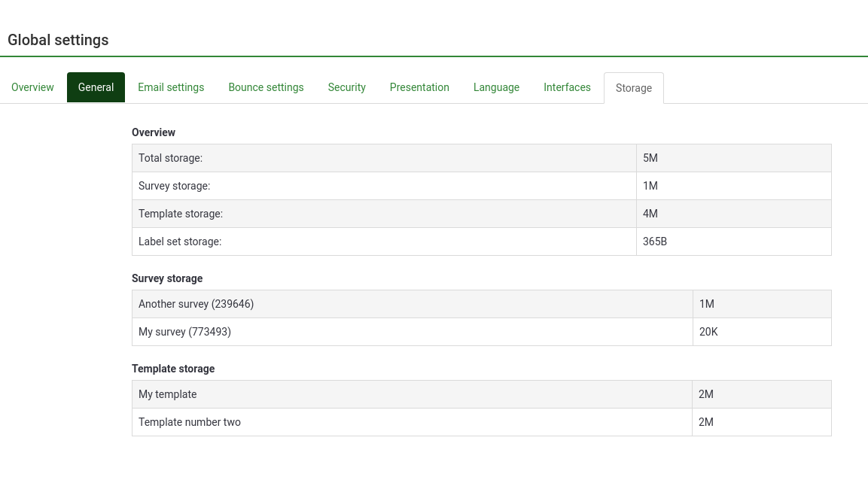Screen dimensions: 868x477
Task: Select the Security tab
Action: [x=346, y=87]
